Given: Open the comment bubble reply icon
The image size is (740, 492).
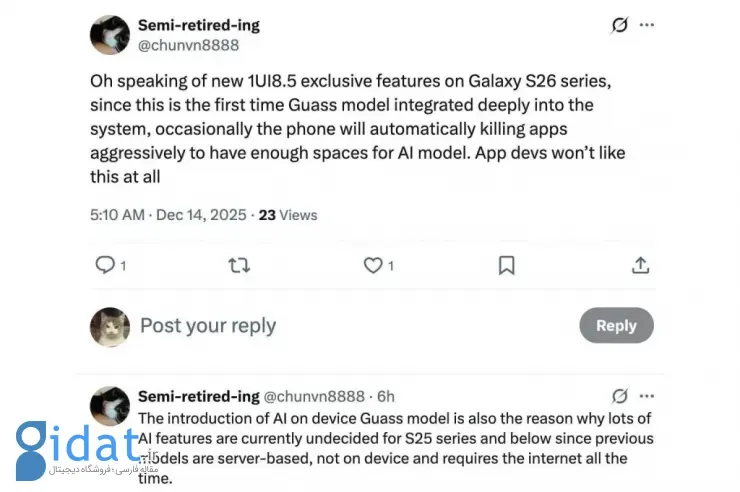Looking at the screenshot, I should (105, 265).
